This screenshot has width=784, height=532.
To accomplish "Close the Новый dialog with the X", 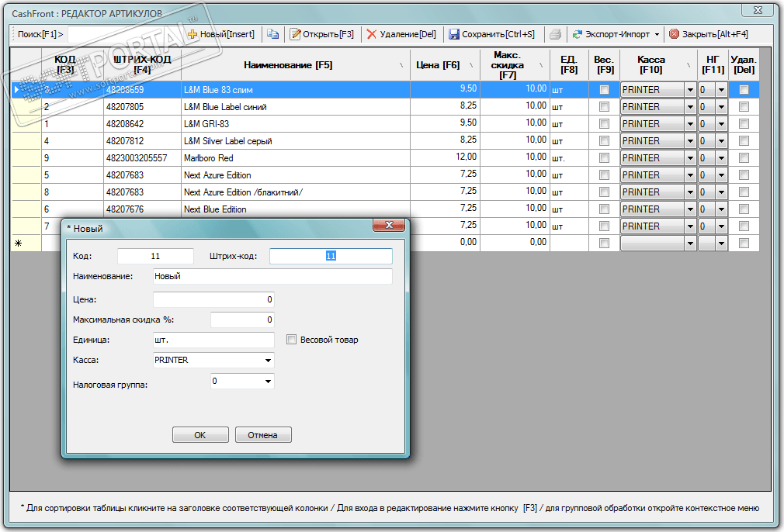I will (x=388, y=226).
